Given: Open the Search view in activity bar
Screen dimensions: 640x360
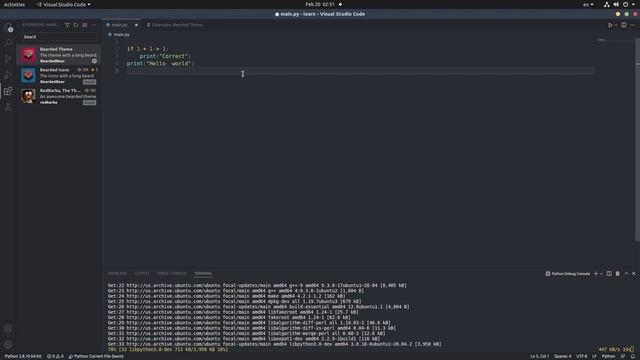Looking at the screenshot, I should click(x=8, y=43).
